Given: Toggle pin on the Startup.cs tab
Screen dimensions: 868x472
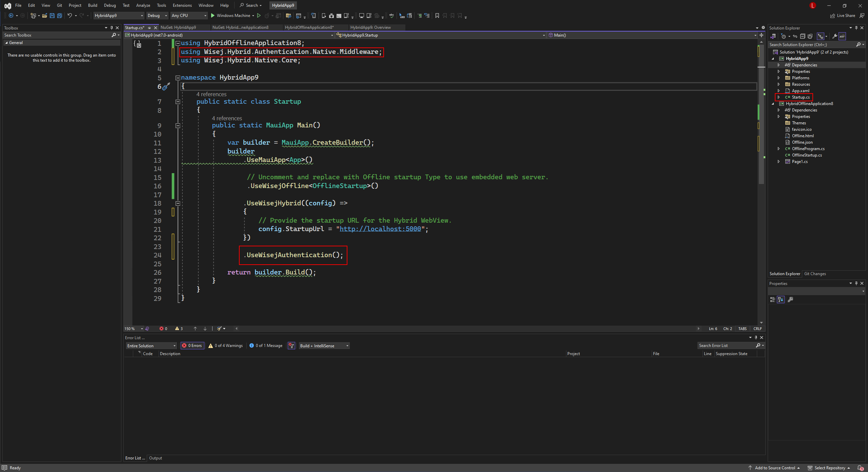Looking at the screenshot, I should pyautogui.click(x=149, y=28).
